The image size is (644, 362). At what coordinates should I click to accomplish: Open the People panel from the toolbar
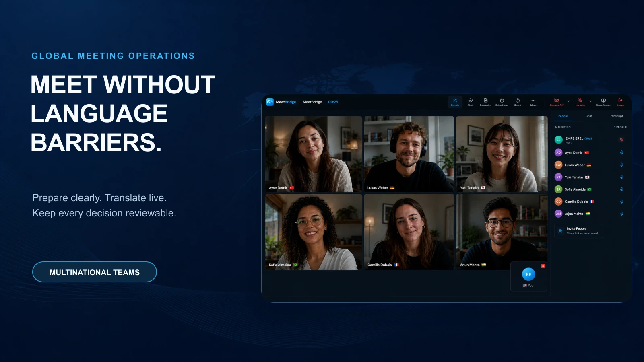coord(455,102)
